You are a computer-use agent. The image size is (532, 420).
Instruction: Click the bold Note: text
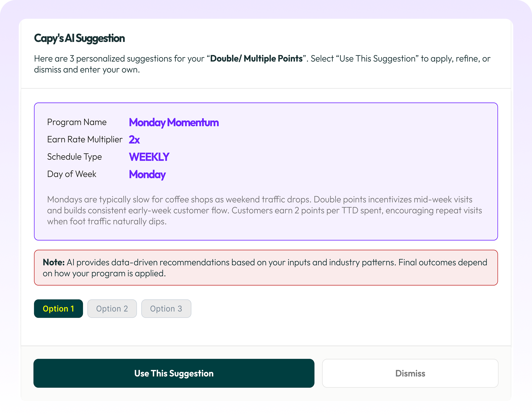[54, 262]
